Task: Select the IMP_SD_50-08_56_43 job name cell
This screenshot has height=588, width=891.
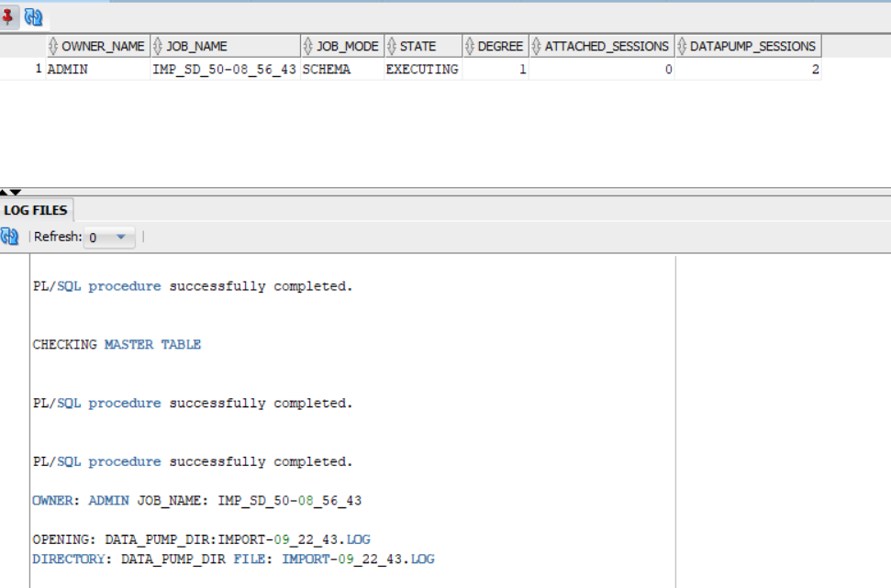Action: [x=226, y=70]
